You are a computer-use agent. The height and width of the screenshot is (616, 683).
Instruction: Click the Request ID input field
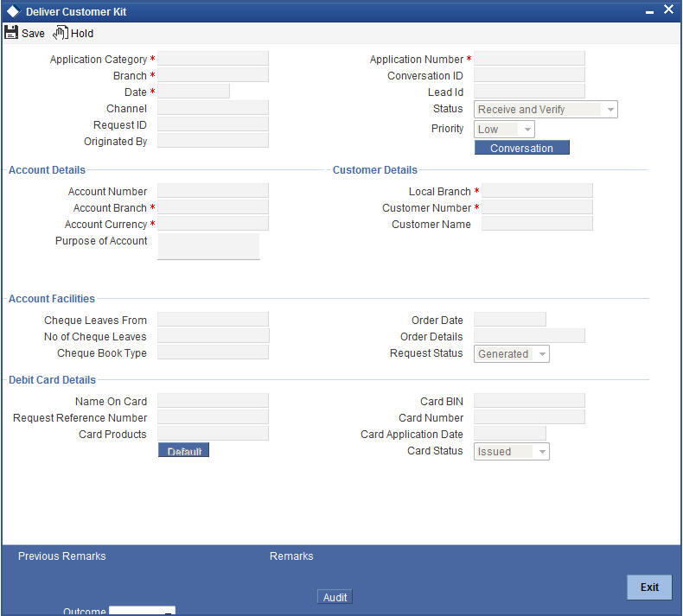[x=213, y=124]
